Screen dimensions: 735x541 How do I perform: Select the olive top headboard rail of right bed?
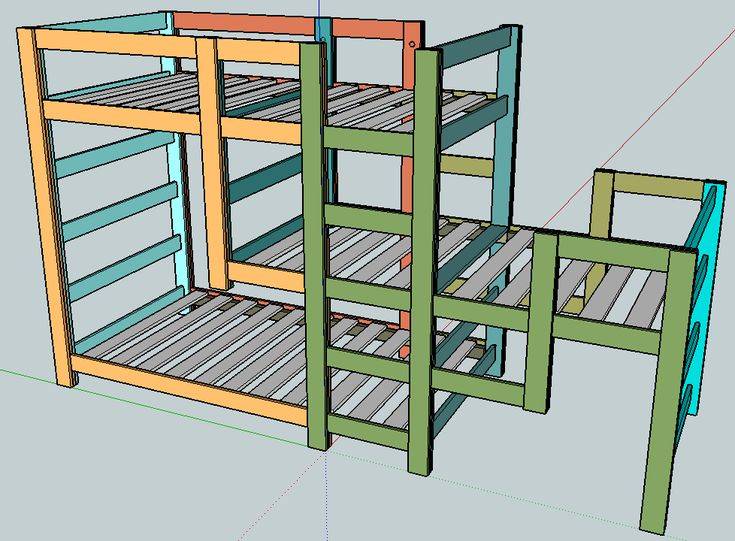pos(659,187)
